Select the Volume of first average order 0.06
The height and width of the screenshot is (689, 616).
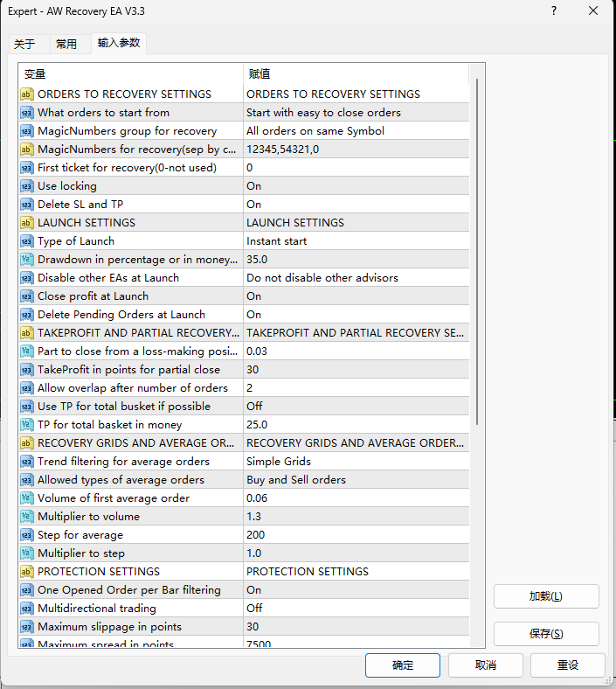356,498
